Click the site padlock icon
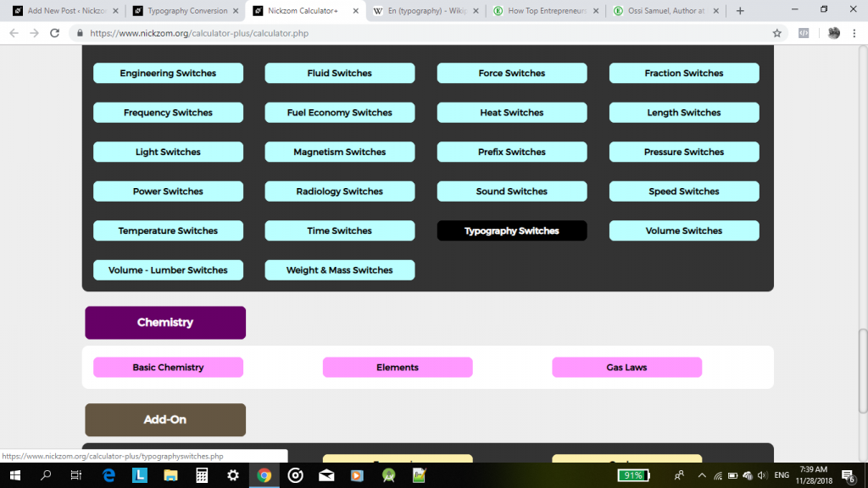The width and height of the screenshot is (868, 488). click(x=80, y=33)
